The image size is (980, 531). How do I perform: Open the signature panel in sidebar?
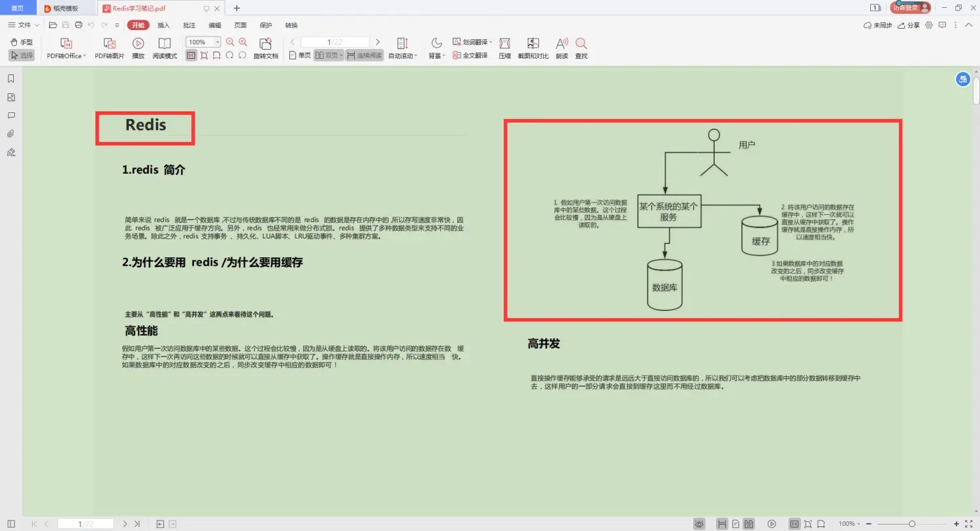click(x=11, y=152)
